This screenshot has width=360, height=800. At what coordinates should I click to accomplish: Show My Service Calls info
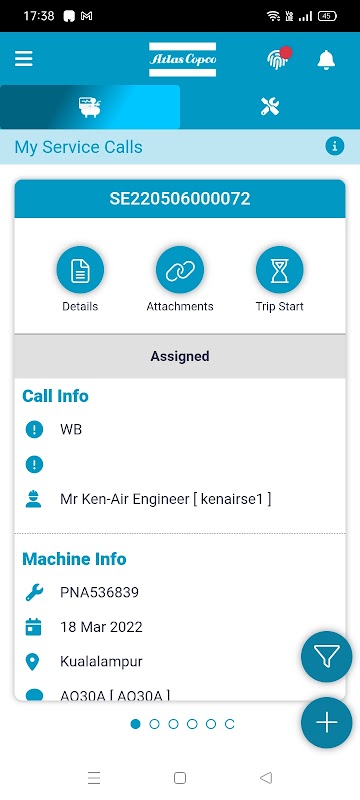(x=335, y=146)
